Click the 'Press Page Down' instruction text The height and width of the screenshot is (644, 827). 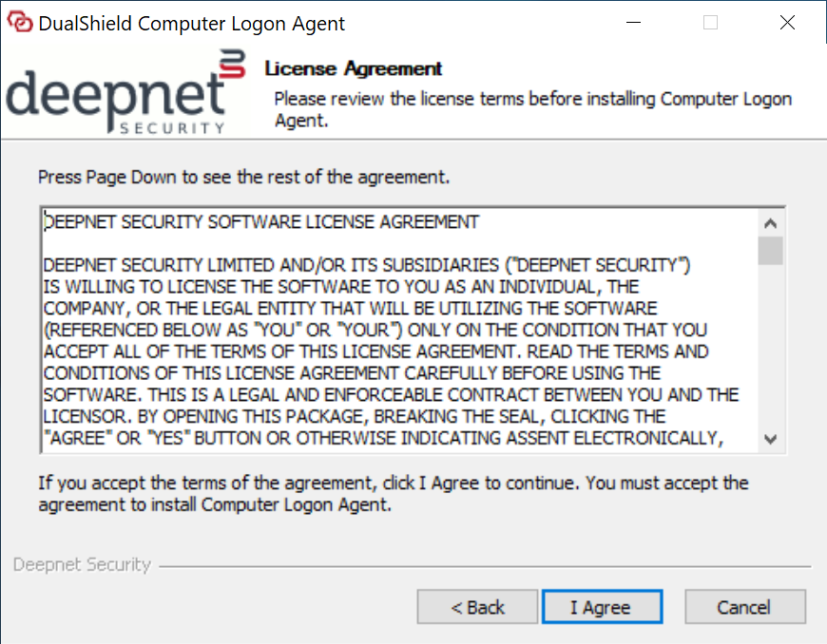point(243,178)
